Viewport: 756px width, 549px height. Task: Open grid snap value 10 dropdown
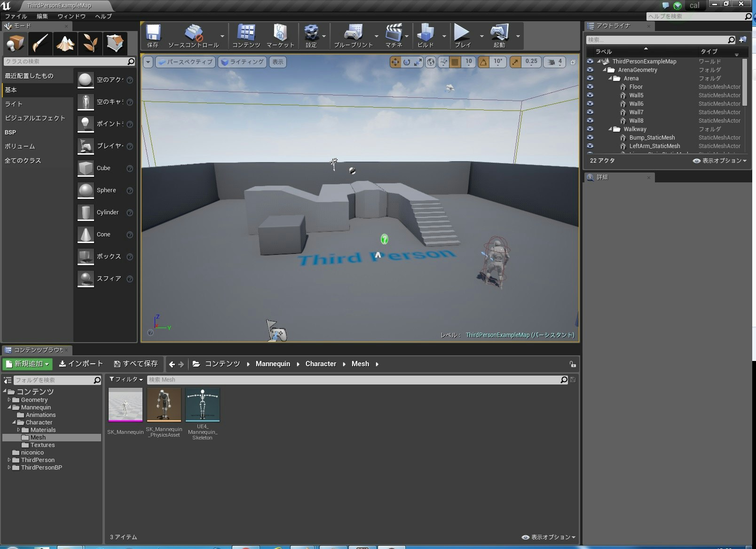click(469, 62)
